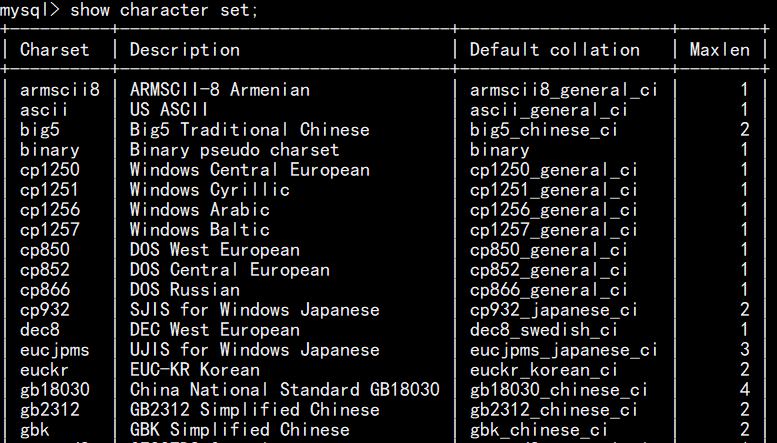This screenshot has height=443, width=777.
Task: Click gbk_chinese_ci collation cell
Action: (539, 430)
